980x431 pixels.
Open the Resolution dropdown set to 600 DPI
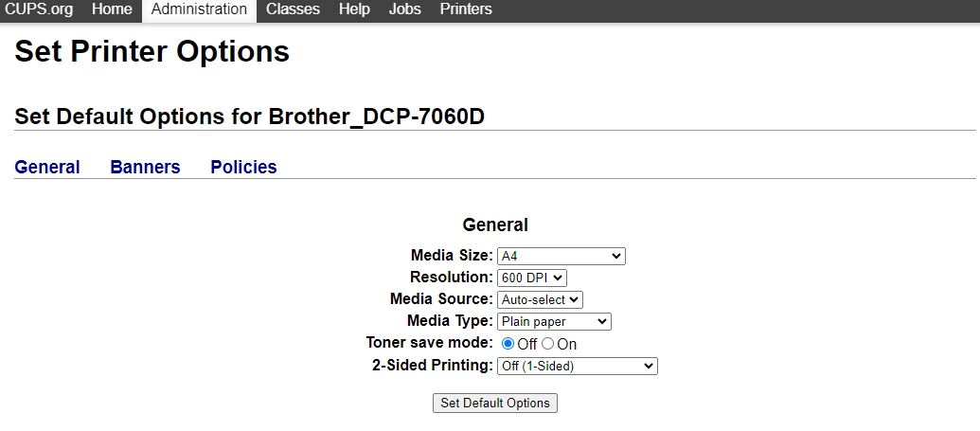532,278
